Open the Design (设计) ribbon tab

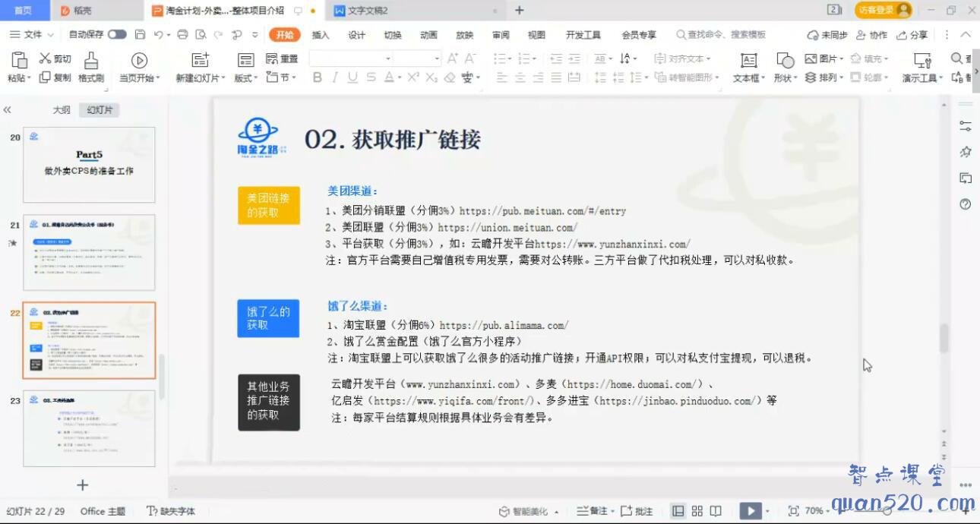point(357,35)
